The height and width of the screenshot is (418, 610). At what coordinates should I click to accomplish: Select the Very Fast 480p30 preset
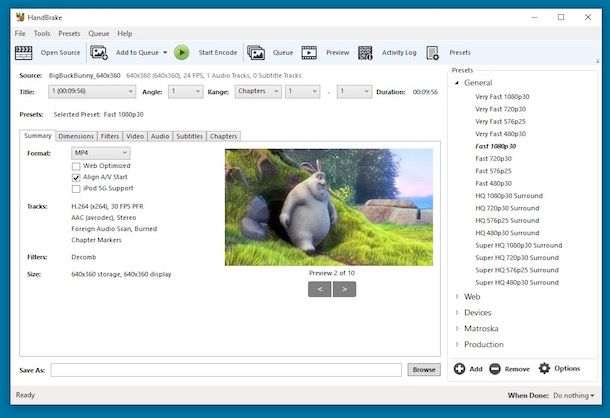[500, 134]
